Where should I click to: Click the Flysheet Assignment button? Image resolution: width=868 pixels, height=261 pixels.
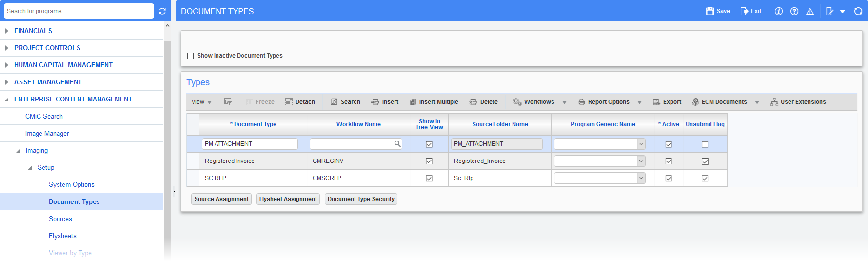(288, 199)
